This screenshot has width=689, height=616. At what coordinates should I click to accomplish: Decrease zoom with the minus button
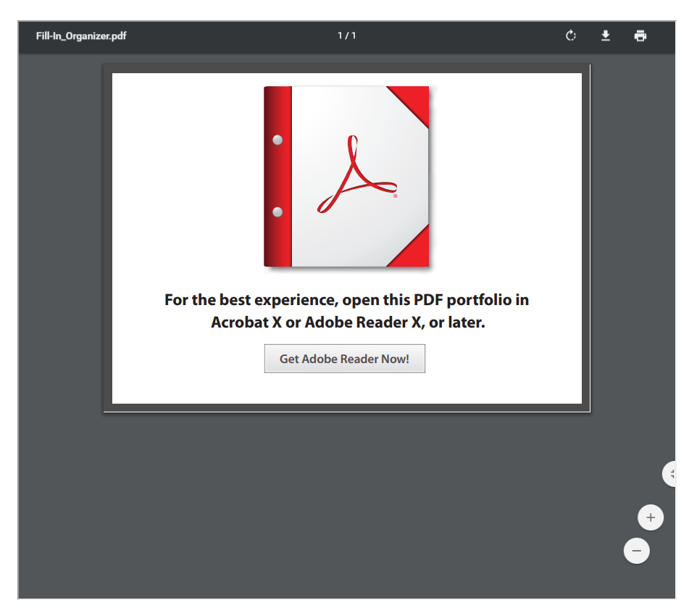[x=637, y=551]
